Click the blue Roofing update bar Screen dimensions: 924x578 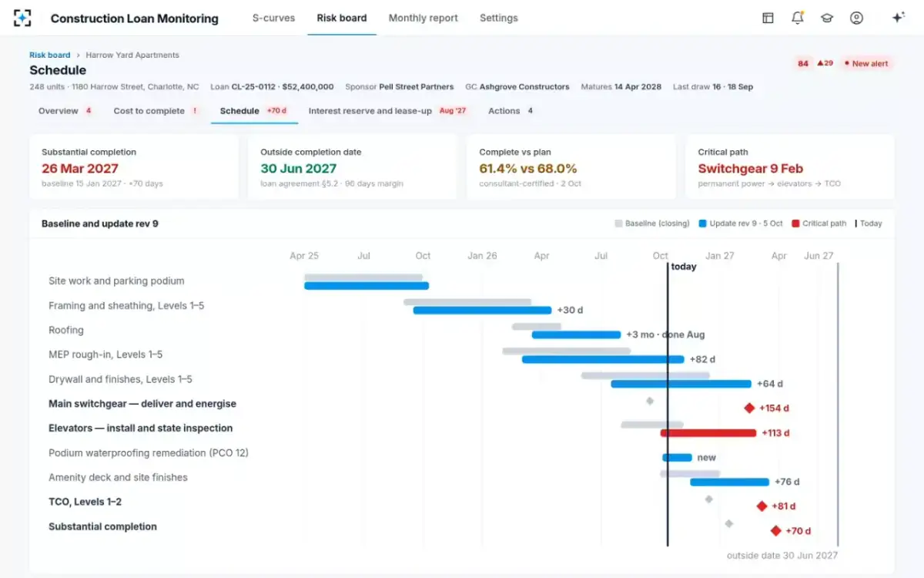point(577,334)
